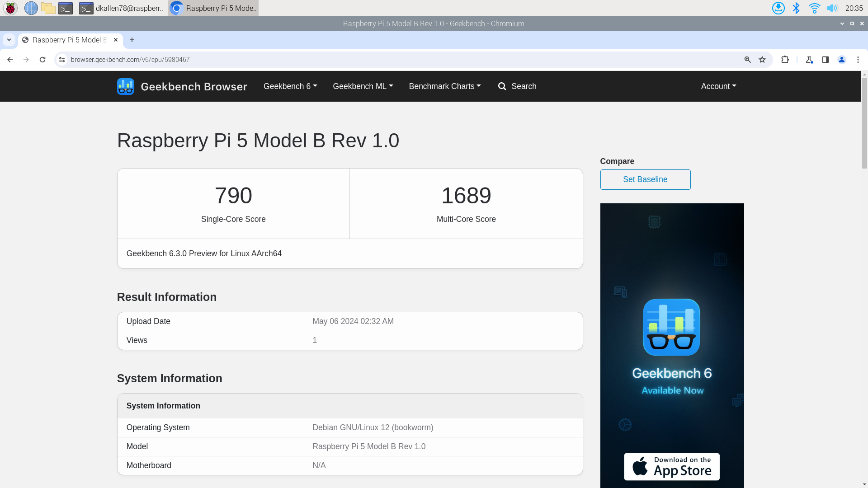Open the Chromium three-dot menu
The image size is (868, 488).
point(858,60)
